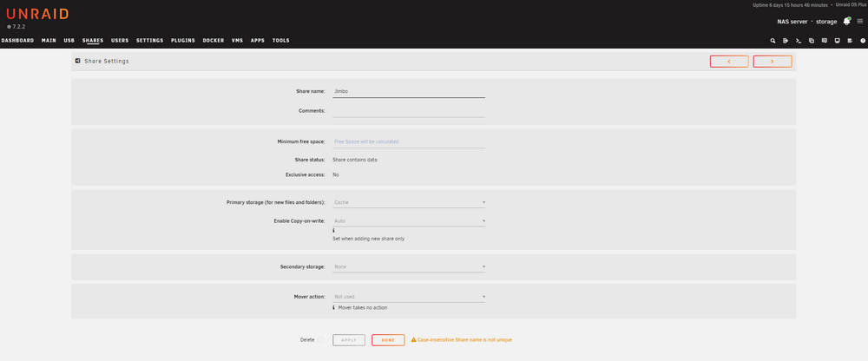Open the Shares menu

[x=93, y=41]
